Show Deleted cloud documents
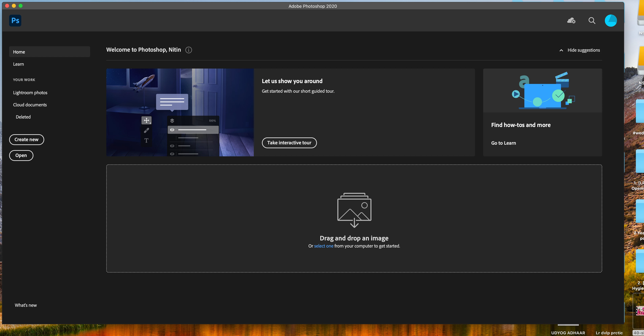This screenshot has width=644, height=336. click(23, 117)
